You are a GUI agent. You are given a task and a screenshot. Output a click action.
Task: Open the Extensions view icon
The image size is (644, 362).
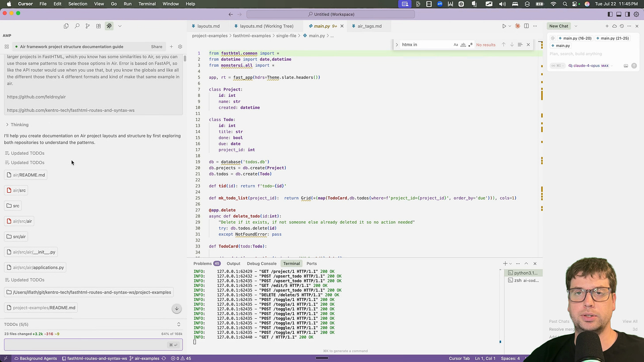coord(98,26)
